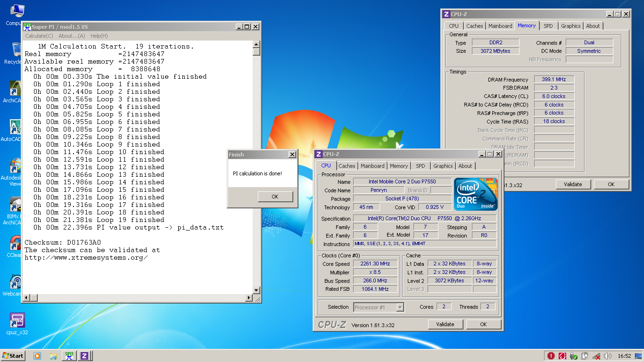Select the BIMx ArchiCAD desktop shortcut
The width and height of the screenshot is (644, 362).
(x=13, y=211)
